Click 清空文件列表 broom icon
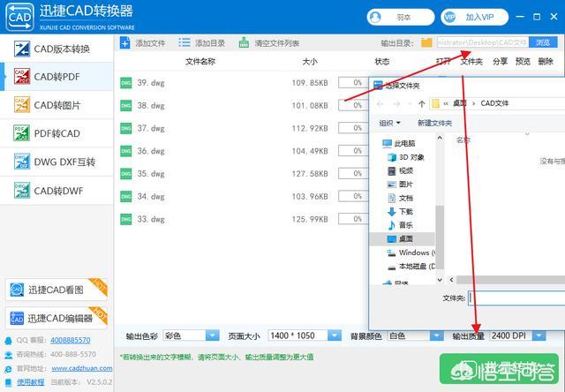The height and width of the screenshot is (392, 565). tap(244, 43)
